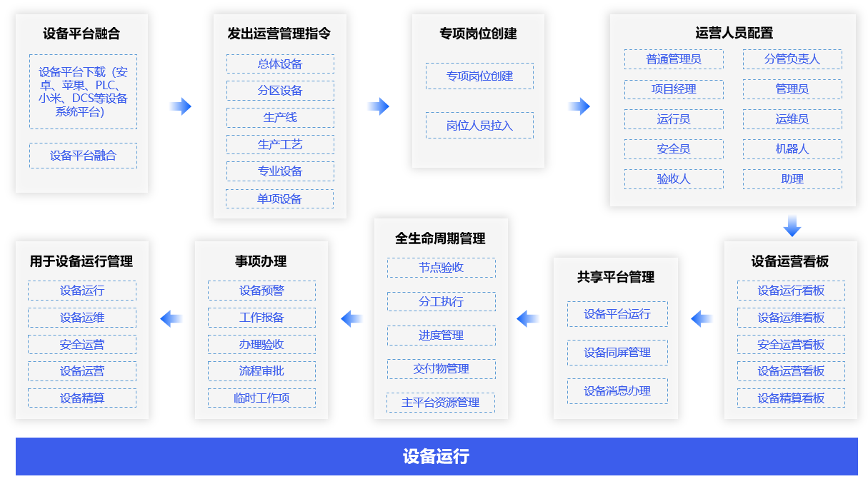Click the 岗位人员拉入 box

coord(479,126)
